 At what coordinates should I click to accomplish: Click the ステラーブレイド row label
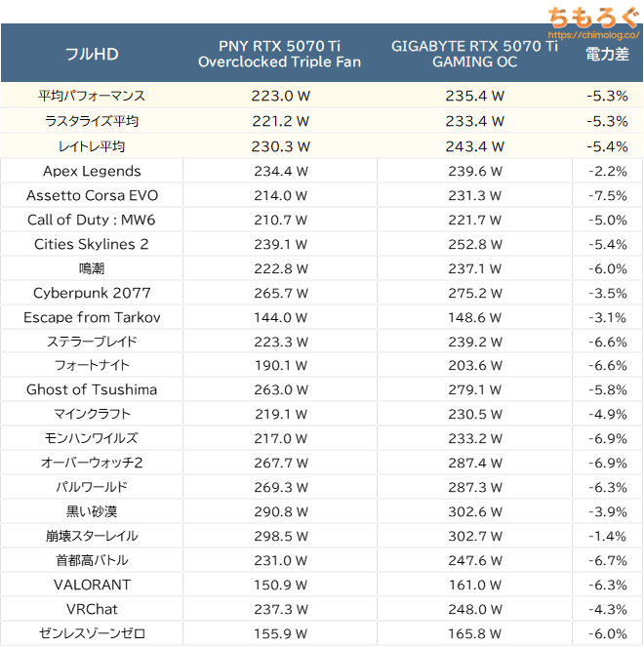tap(92, 342)
